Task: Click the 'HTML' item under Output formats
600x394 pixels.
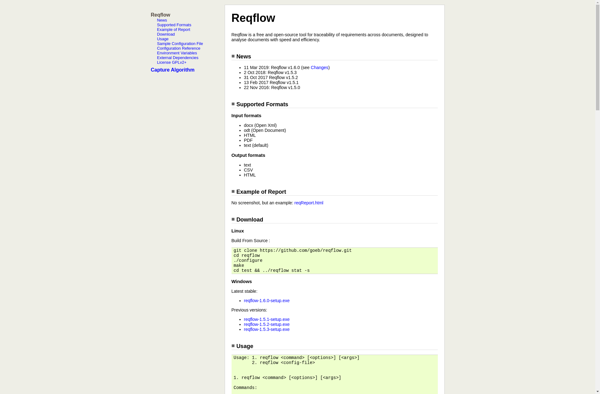Action: pyautogui.click(x=249, y=175)
